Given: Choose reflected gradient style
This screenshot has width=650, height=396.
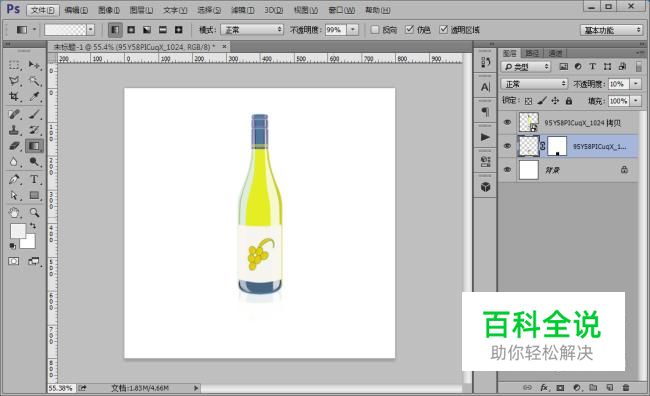Looking at the screenshot, I should [x=162, y=30].
